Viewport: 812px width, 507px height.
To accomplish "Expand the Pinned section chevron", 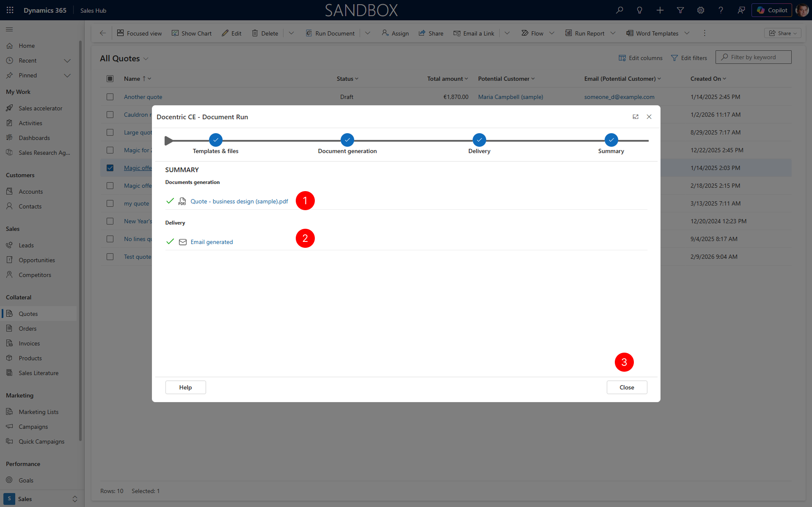I will pyautogui.click(x=67, y=76).
